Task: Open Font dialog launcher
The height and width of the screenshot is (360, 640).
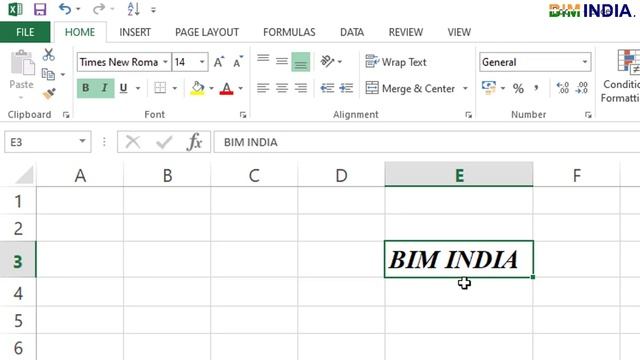Action: (x=243, y=115)
